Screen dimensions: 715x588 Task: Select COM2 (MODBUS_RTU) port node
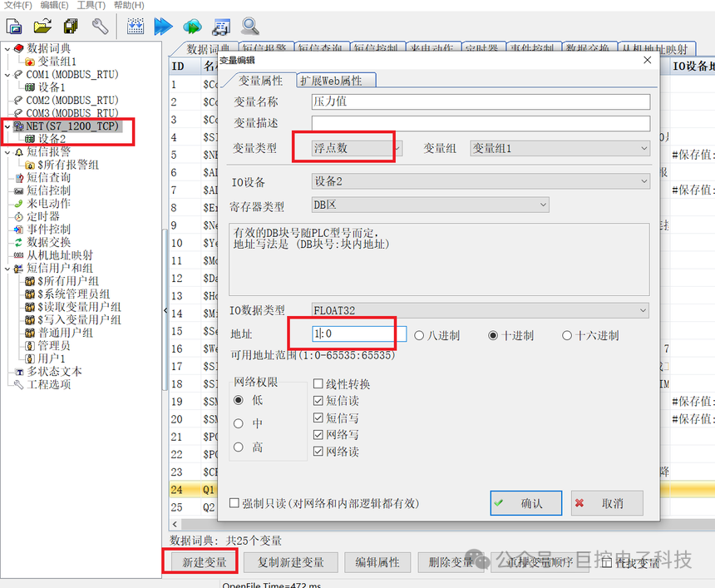click(x=72, y=100)
